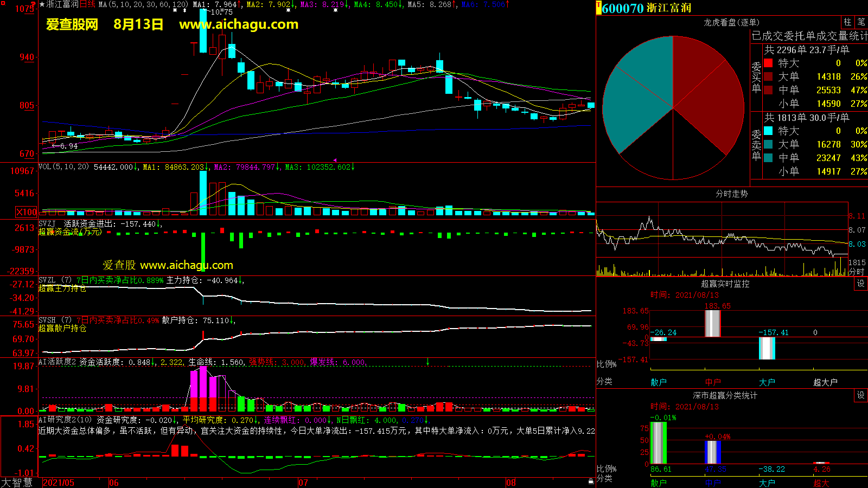Click the MA(5,10,20,30,60,120) indicator parameters

[143, 4]
